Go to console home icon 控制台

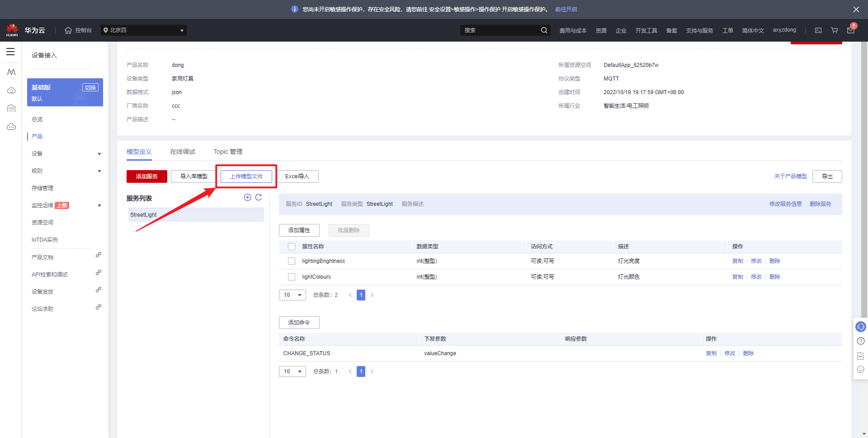[x=78, y=30]
